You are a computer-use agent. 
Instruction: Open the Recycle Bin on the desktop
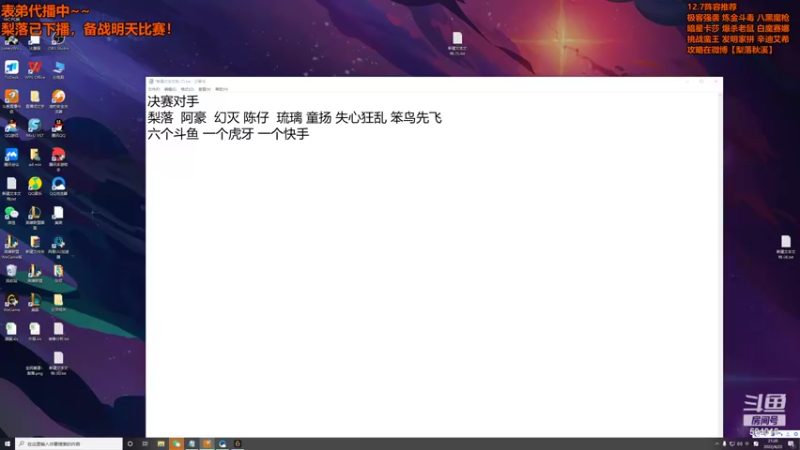pyautogui.click(x=11, y=273)
